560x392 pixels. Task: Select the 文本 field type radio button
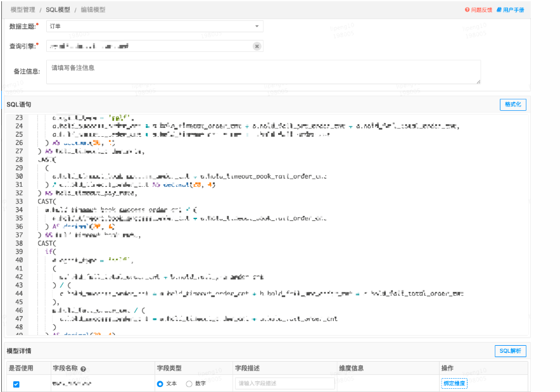(160, 384)
